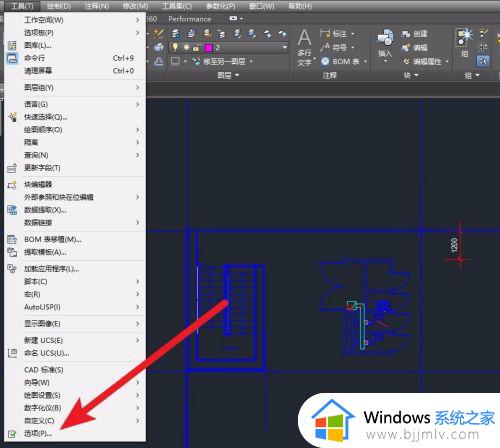This screenshot has width=500, height=448.
Task: Select the 新建 UCS menu entry
Action: 75,340
